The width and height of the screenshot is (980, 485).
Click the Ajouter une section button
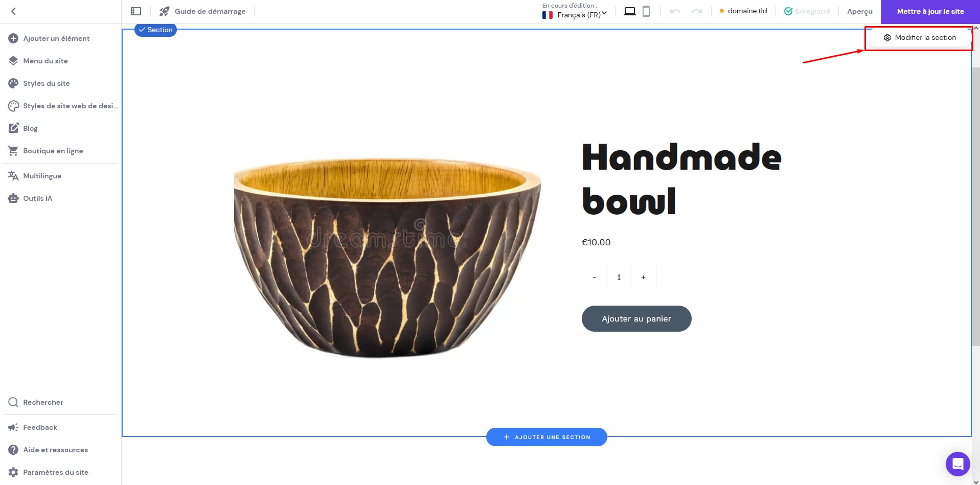point(546,437)
